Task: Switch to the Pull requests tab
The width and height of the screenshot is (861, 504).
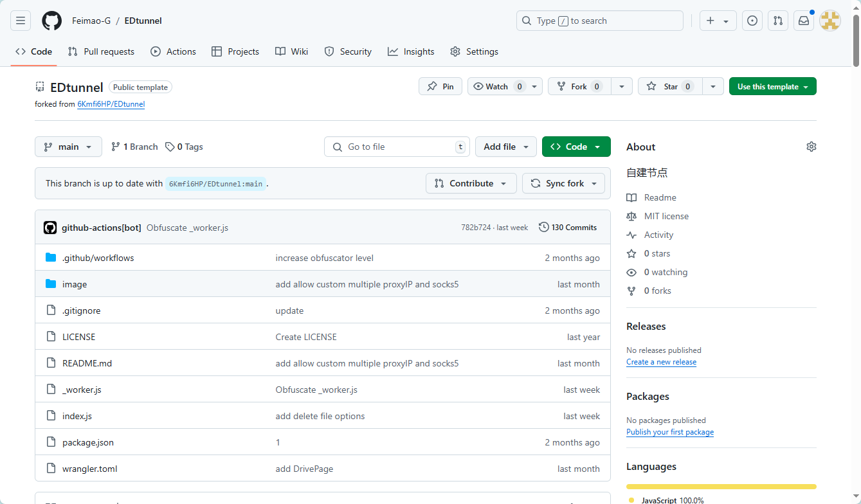Action: click(101, 51)
